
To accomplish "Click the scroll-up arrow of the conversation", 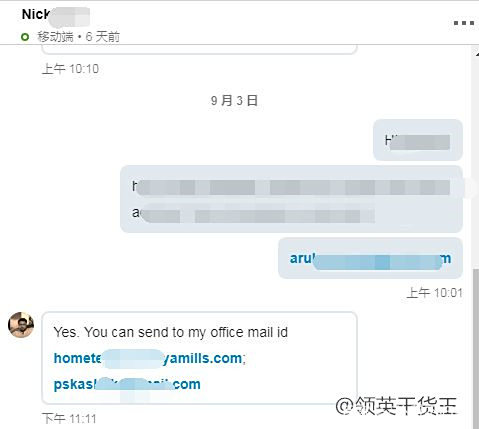I will (477, 53).
